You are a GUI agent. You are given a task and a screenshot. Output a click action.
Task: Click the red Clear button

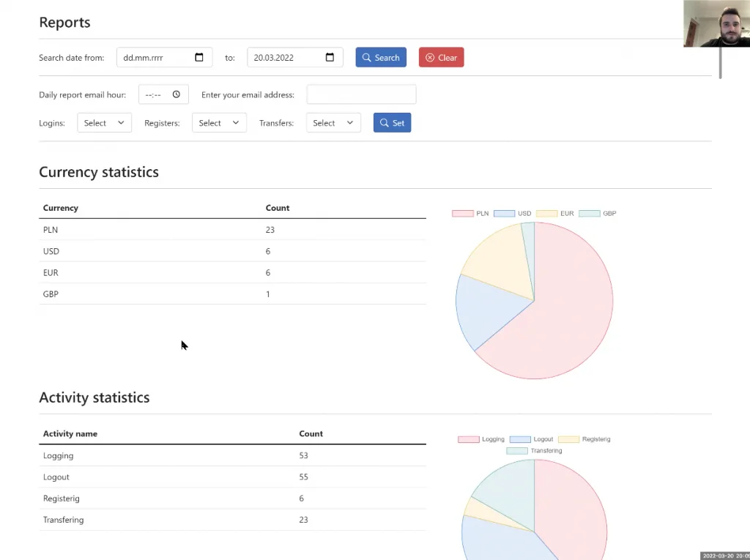click(x=441, y=57)
